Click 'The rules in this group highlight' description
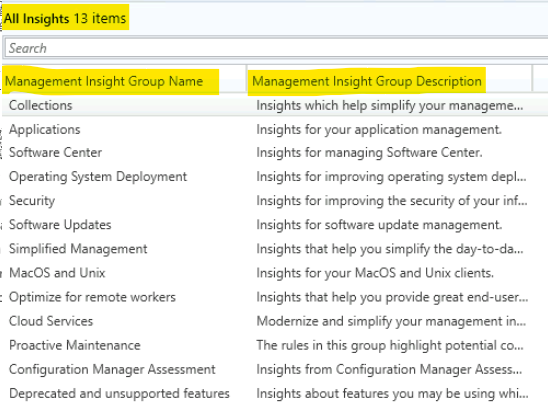This screenshot has height=412, width=548. click(x=390, y=345)
